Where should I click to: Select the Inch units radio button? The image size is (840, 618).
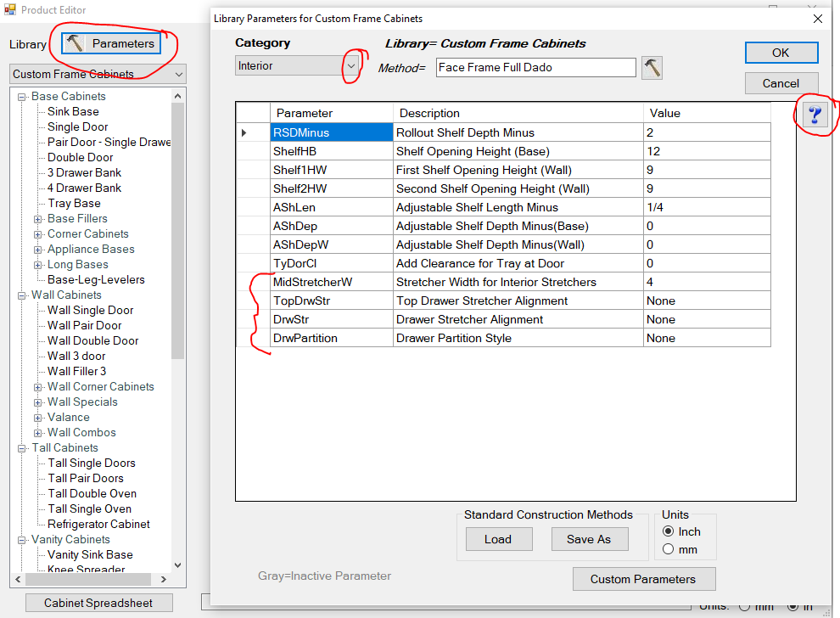point(669,531)
